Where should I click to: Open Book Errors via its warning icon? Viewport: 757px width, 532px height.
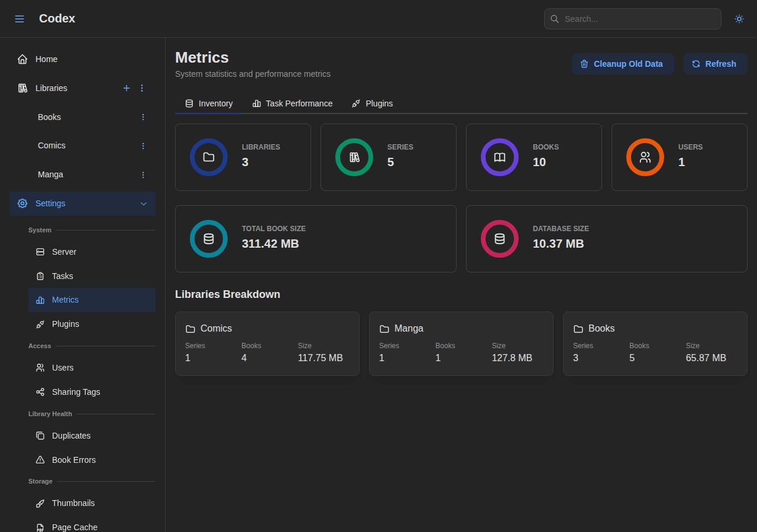40,460
